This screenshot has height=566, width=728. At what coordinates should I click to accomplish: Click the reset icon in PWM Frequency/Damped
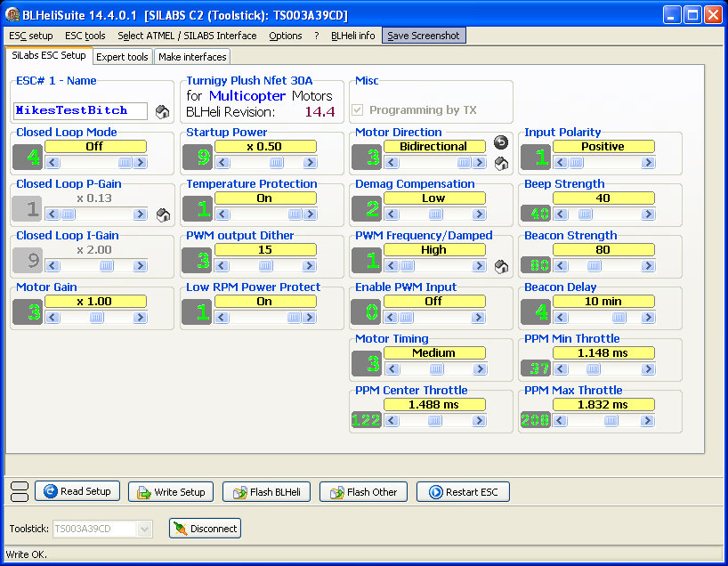pos(501,266)
